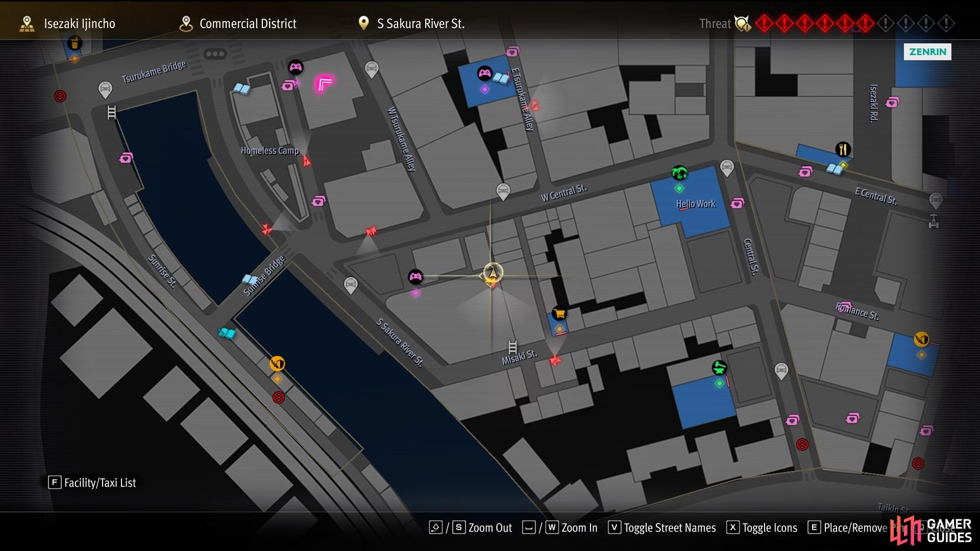Click the glowing pink destination marker
The height and width of the screenshot is (551, 980).
324,83
